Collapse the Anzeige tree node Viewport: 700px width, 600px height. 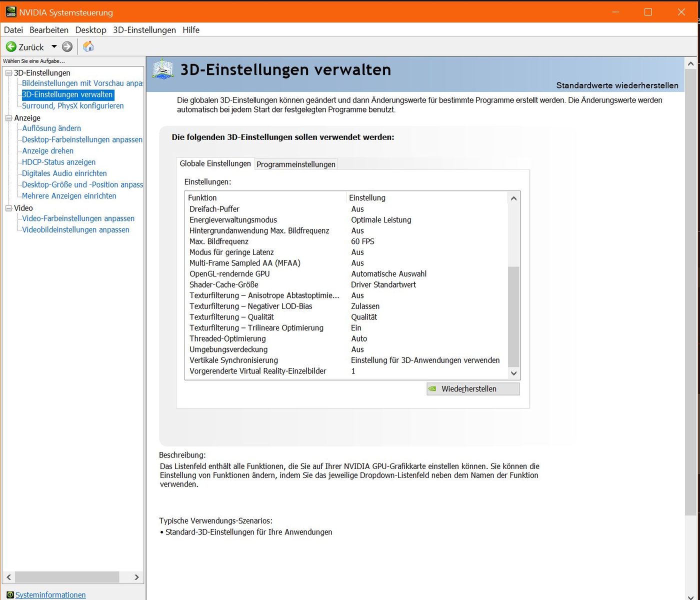click(8, 118)
